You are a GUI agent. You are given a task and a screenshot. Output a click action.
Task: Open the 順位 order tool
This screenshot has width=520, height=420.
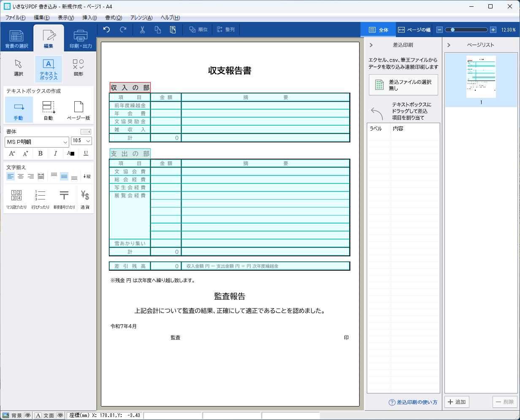pyautogui.click(x=198, y=30)
